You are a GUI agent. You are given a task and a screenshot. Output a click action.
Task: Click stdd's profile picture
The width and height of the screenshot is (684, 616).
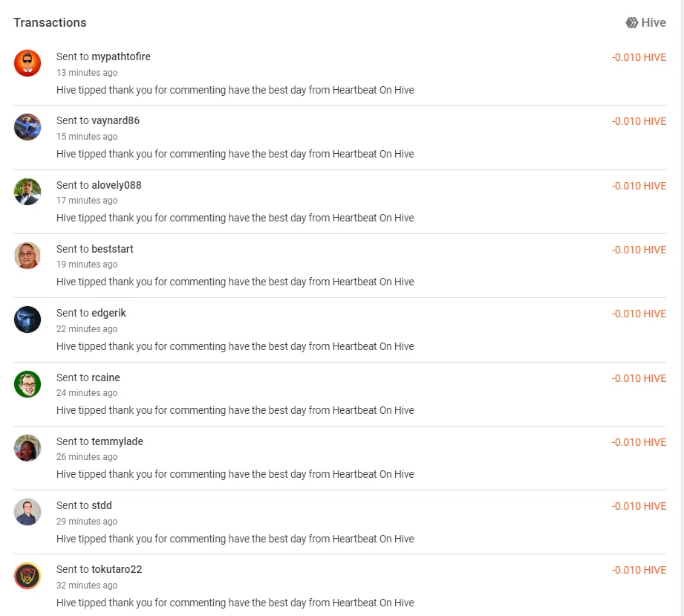27,512
